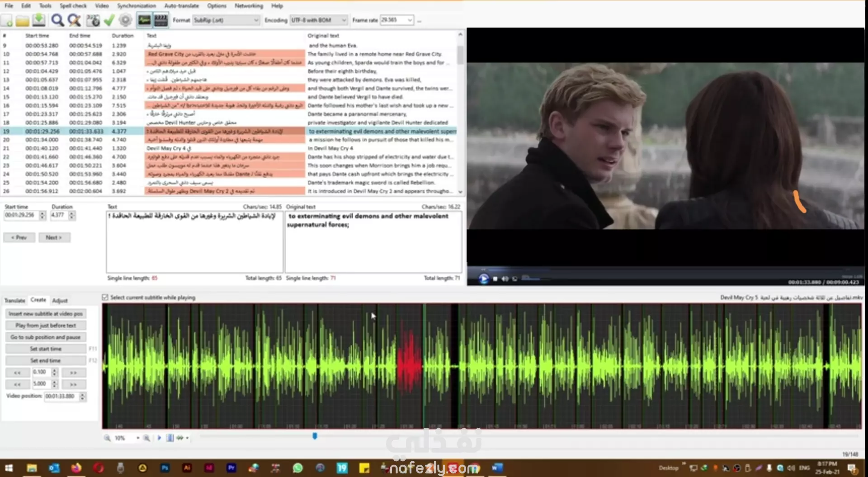Click the waveform play selection arrow
868x477 pixels.
159,438
